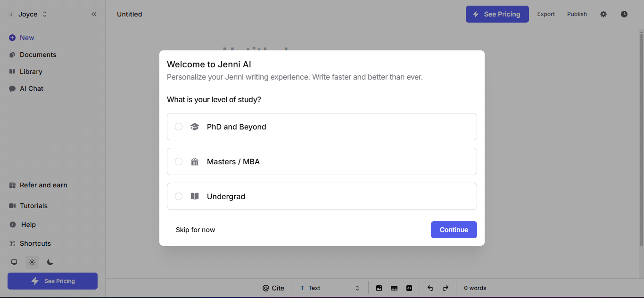Switch to the system theme monitor icon
The image size is (644, 298).
click(14, 262)
